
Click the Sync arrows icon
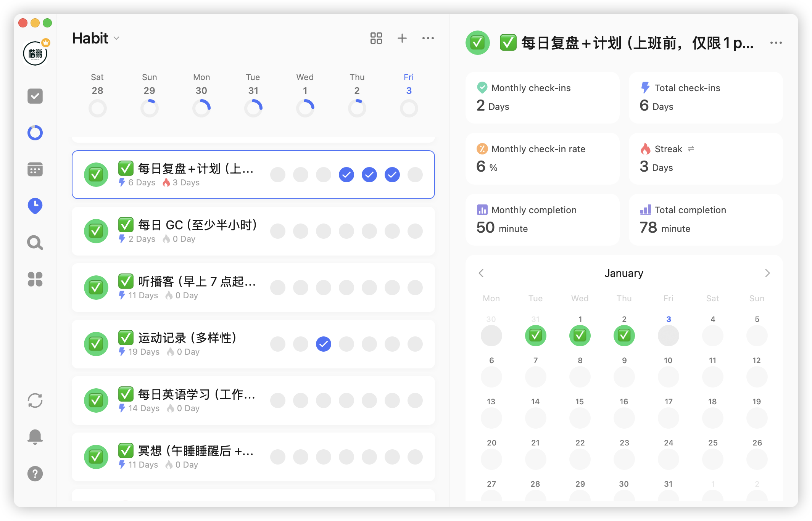[35, 400]
